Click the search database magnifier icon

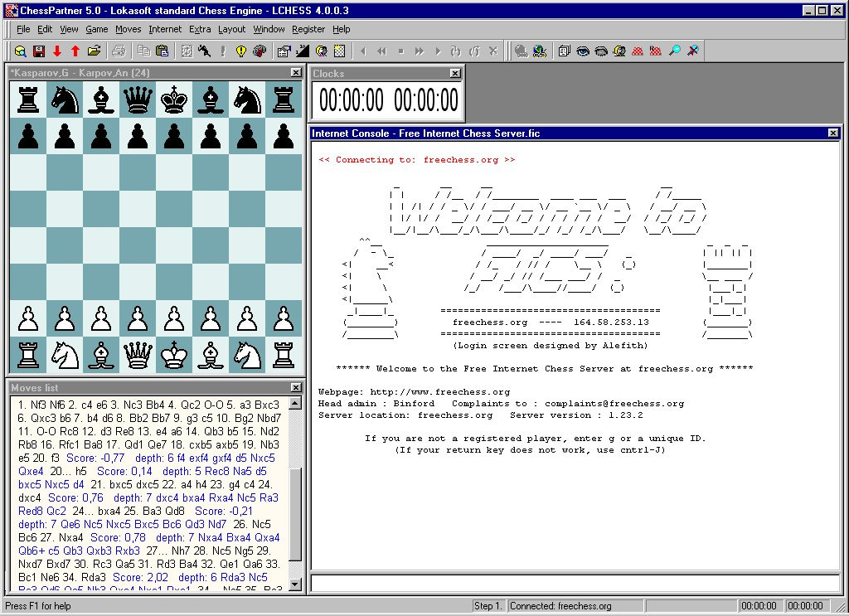tap(21, 51)
